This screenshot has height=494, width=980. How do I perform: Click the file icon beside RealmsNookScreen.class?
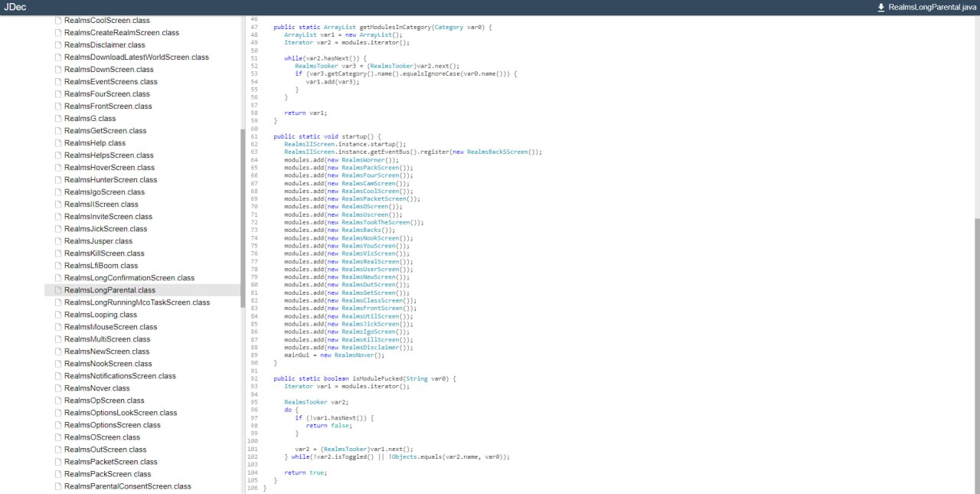click(58, 364)
